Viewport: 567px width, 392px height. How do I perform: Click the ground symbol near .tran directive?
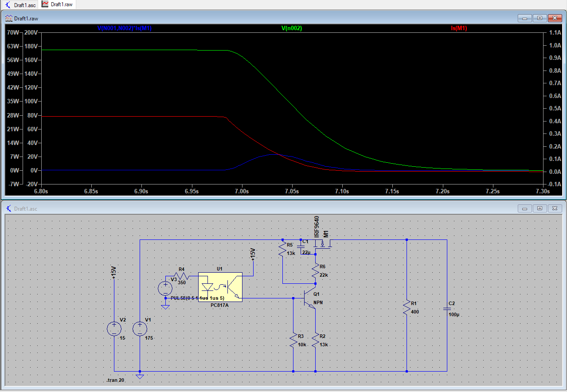click(x=140, y=376)
